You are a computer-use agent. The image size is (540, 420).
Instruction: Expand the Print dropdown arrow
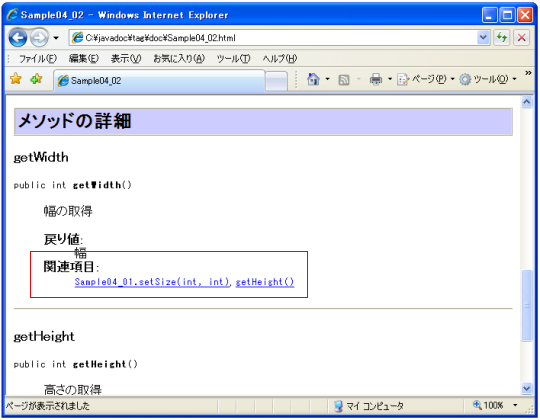pos(390,80)
